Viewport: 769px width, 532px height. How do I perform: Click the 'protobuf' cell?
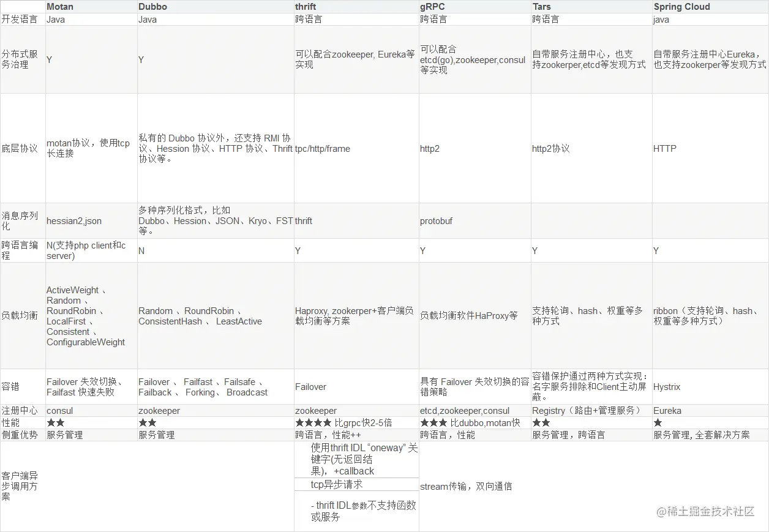pyautogui.click(x=437, y=220)
